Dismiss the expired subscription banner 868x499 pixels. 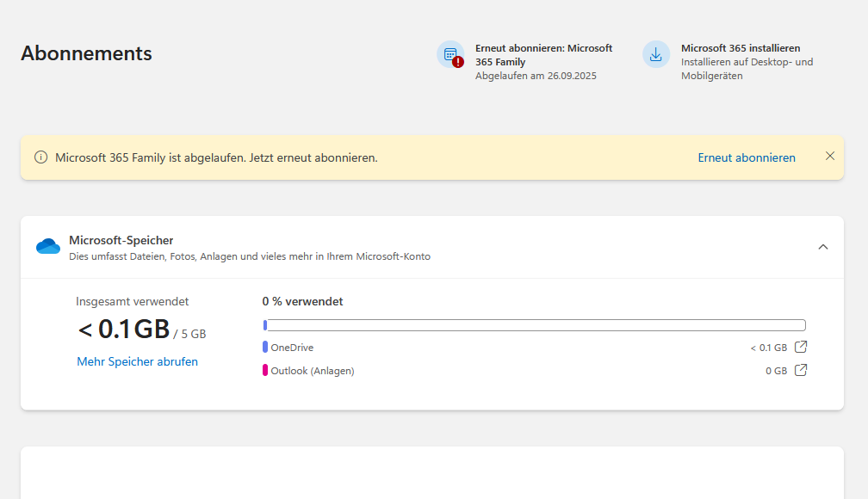pos(830,156)
